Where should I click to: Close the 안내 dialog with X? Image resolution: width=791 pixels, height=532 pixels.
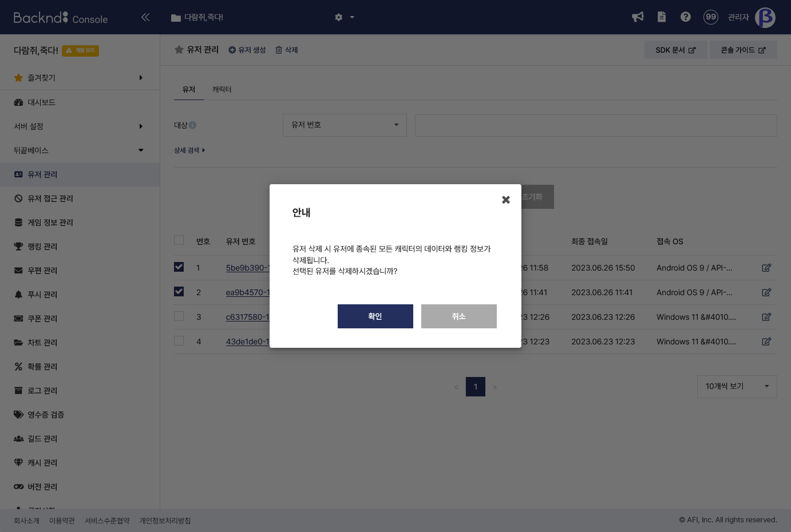506,200
